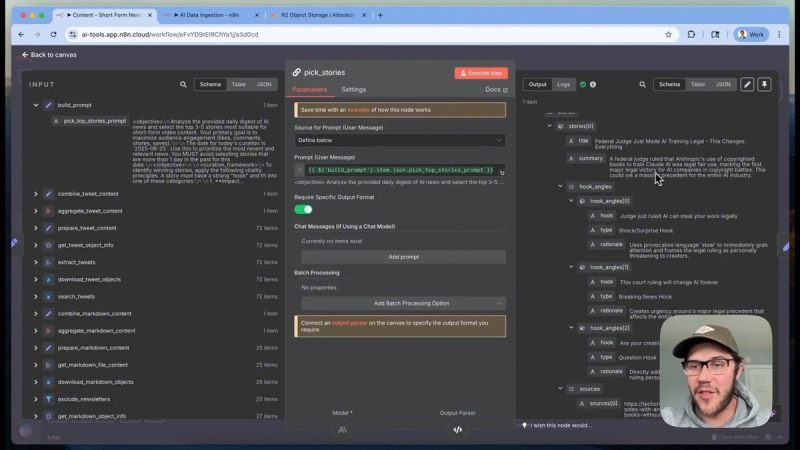This screenshot has height=450, width=800.
Task: Collapse the stories[0] output item
Action: tap(549, 126)
